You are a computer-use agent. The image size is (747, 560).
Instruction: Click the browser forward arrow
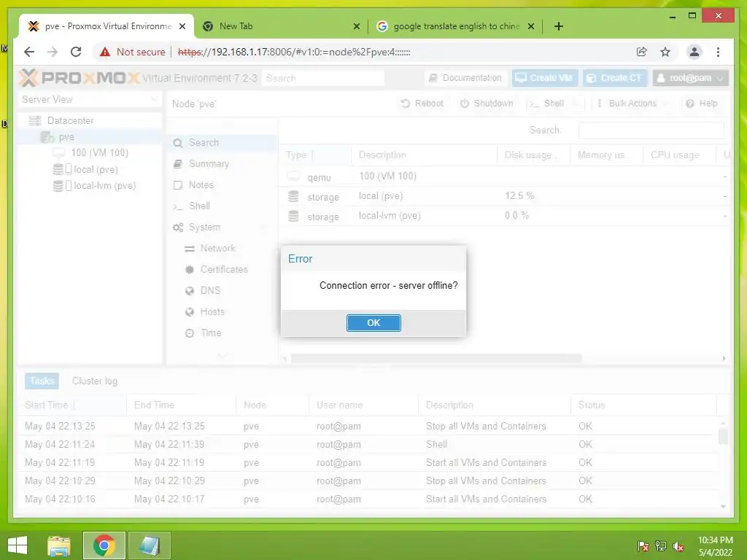tap(53, 52)
